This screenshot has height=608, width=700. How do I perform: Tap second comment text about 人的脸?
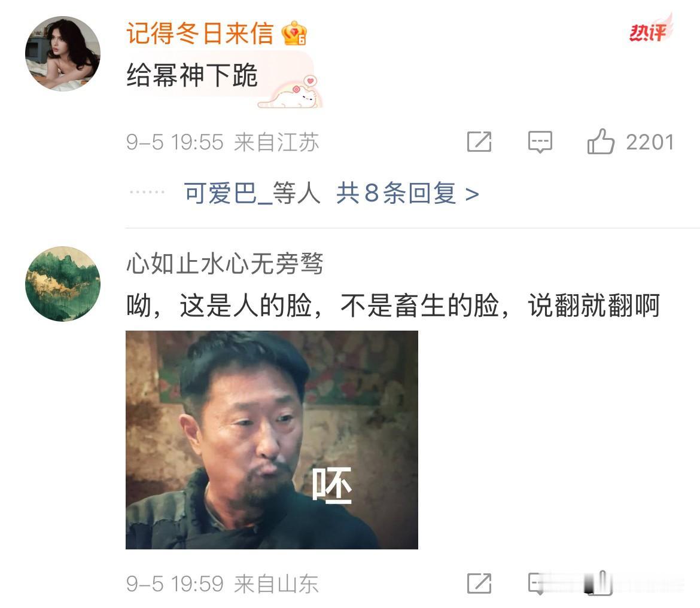pos(393,306)
